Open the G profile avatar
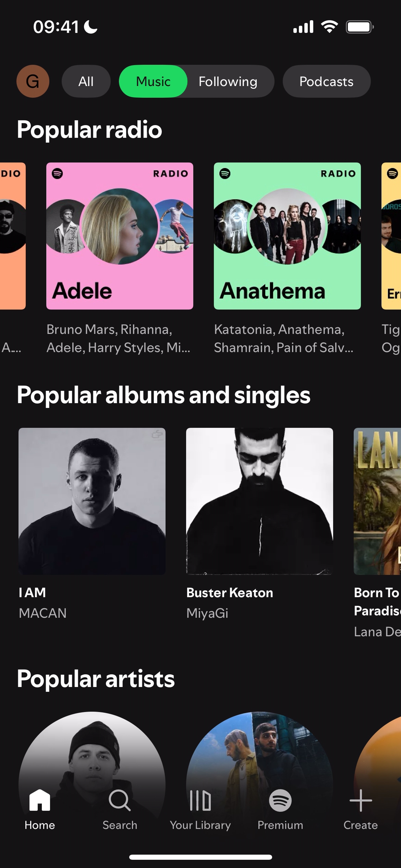The height and width of the screenshot is (868, 401). [x=33, y=81]
